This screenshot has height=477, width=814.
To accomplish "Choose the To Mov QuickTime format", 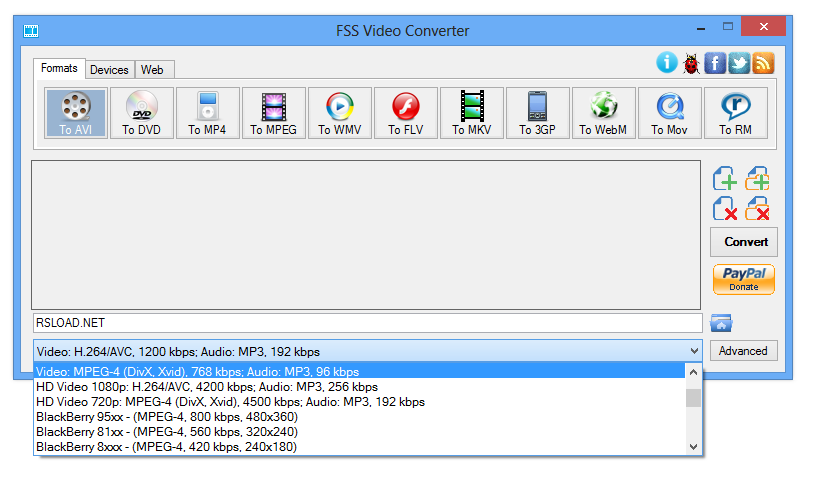I will (670, 113).
